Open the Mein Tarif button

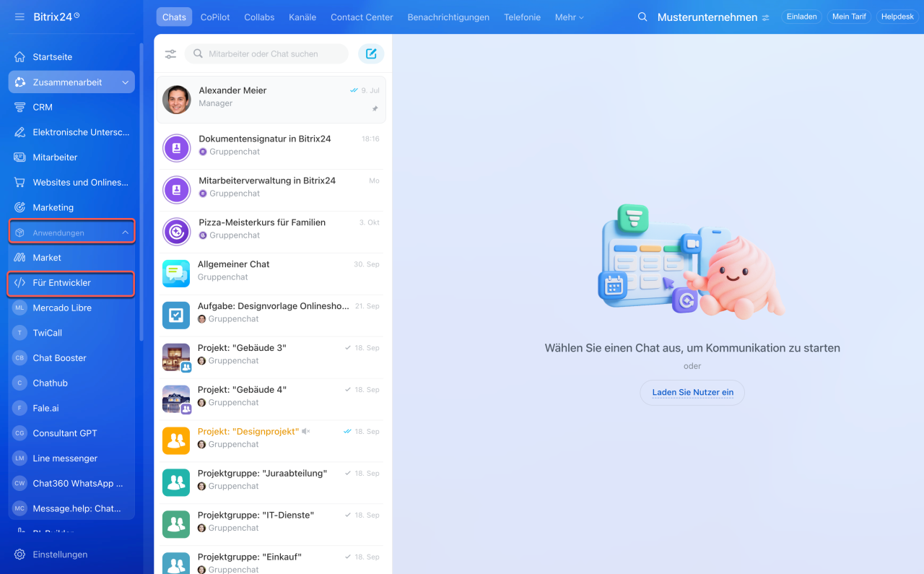pos(849,17)
